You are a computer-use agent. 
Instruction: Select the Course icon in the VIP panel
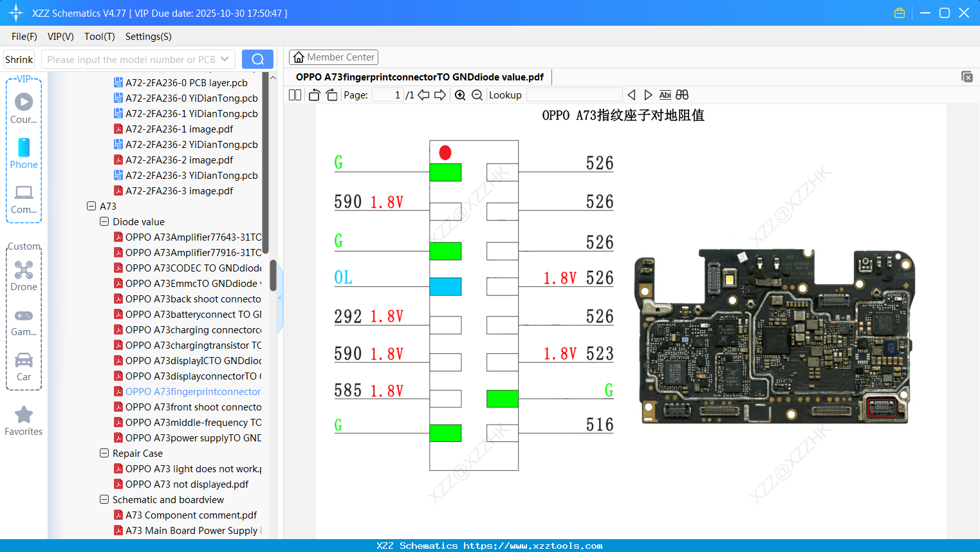[23, 101]
